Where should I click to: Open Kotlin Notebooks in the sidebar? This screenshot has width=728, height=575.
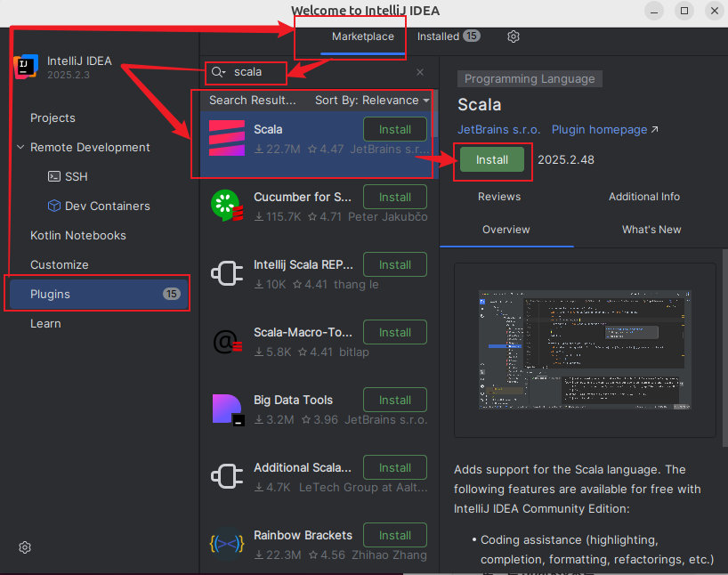78,236
